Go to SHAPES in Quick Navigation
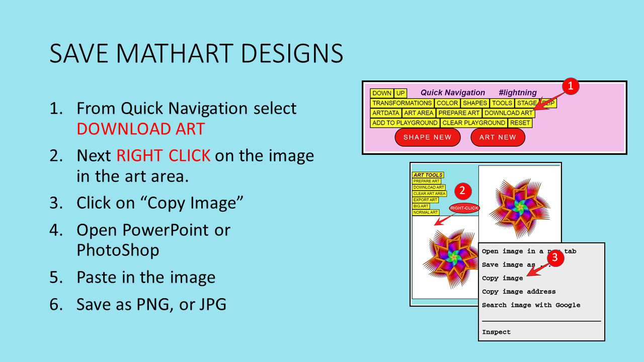 pyautogui.click(x=475, y=103)
